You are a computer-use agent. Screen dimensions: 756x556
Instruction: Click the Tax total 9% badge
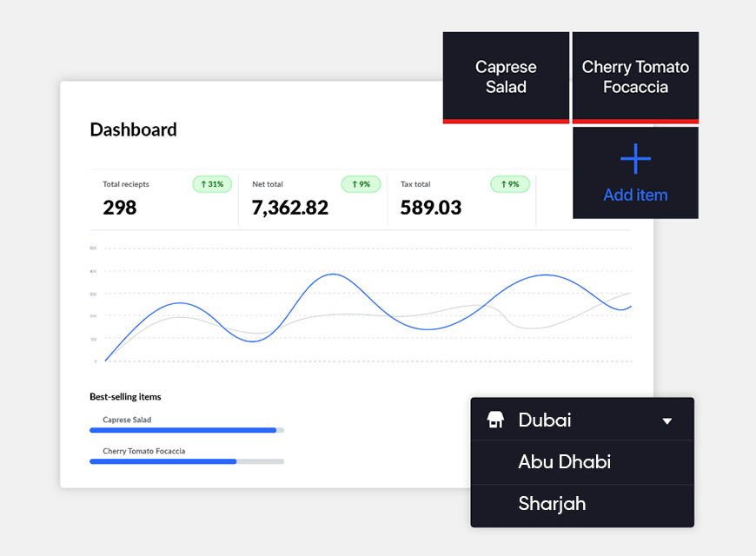click(510, 184)
